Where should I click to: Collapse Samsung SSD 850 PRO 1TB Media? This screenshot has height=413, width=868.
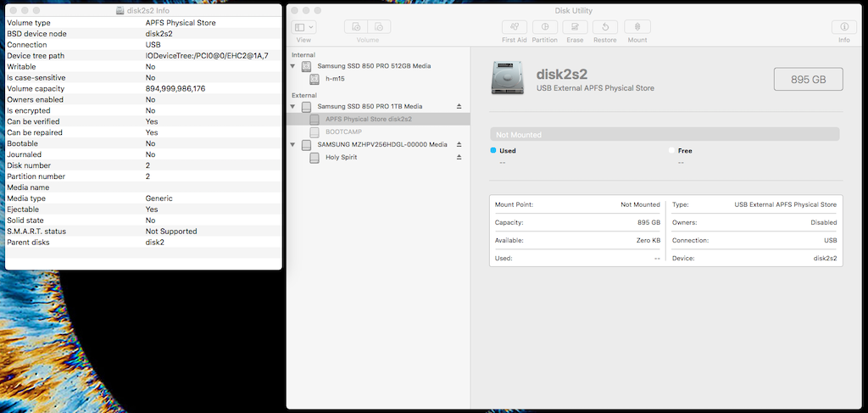coord(292,106)
